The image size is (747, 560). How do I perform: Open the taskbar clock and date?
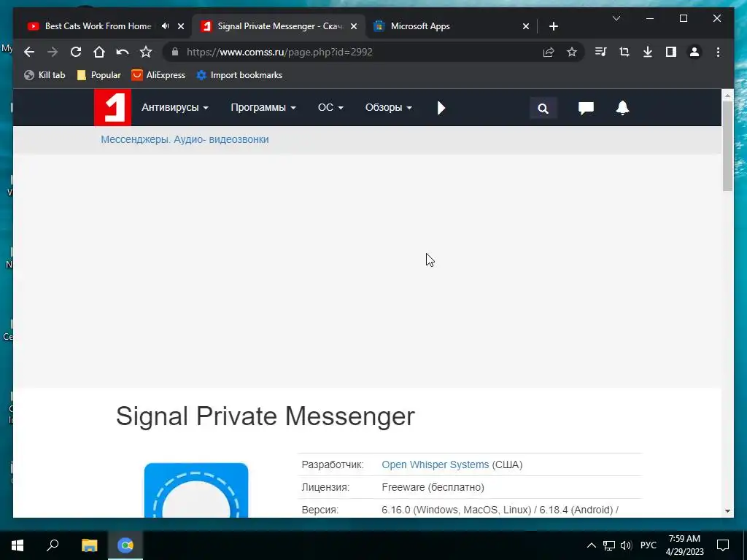pos(684,545)
